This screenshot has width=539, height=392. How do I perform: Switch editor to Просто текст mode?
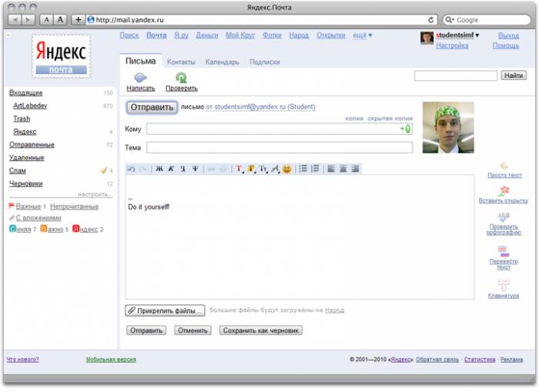(x=504, y=166)
